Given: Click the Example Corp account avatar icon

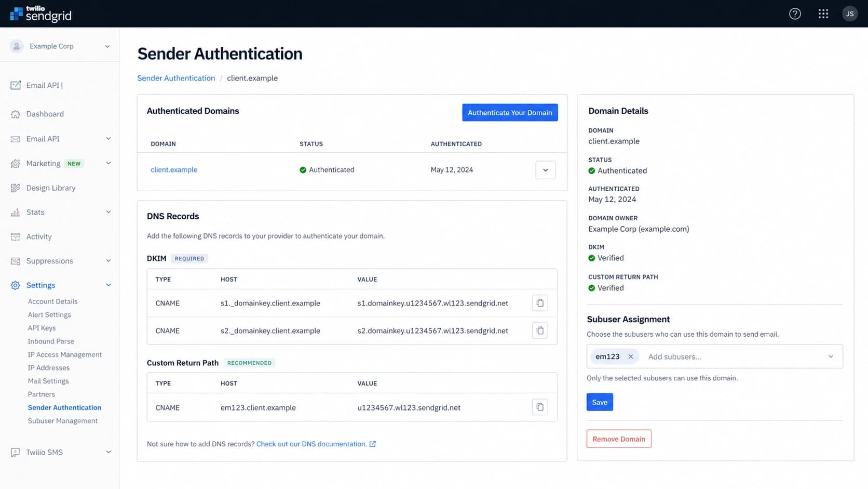Looking at the screenshot, I should coord(17,46).
